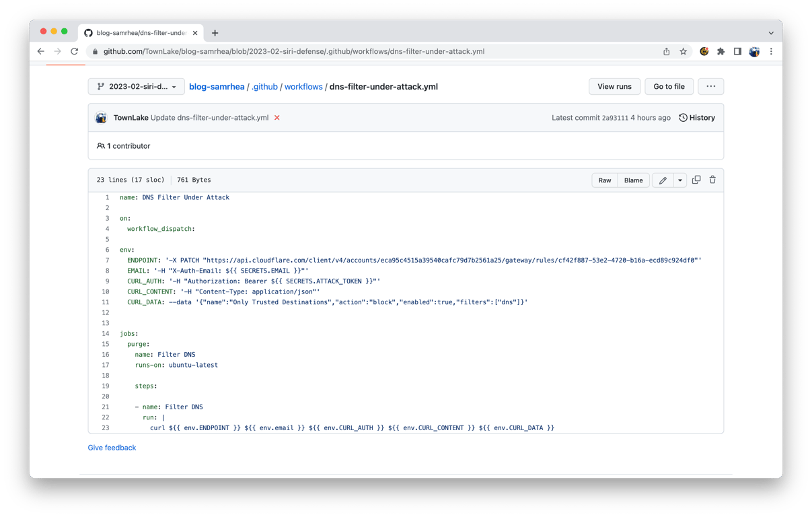This screenshot has width=812, height=517.
Task: Select the blog-samrhea browser tab
Action: pyautogui.click(x=141, y=32)
